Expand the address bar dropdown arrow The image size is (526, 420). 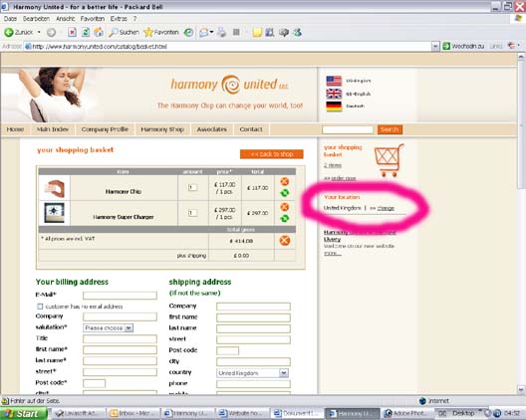pyautogui.click(x=435, y=46)
